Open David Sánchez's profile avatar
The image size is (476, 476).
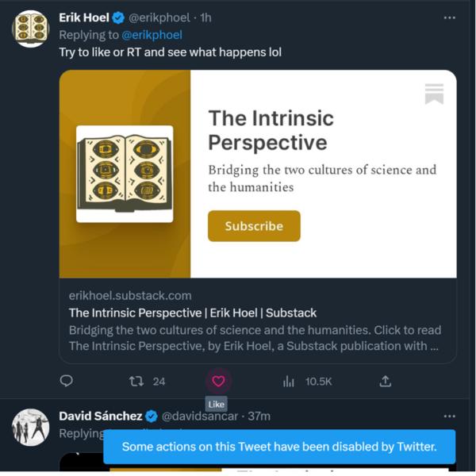[x=31, y=428]
